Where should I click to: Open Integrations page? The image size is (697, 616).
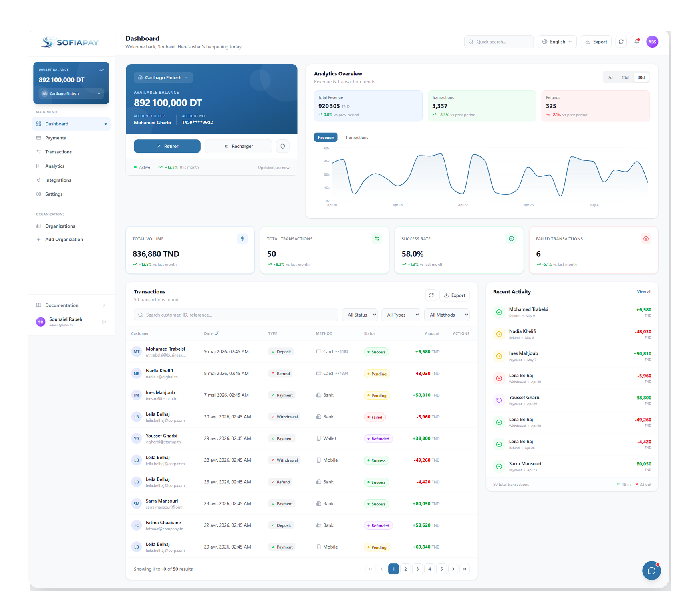click(71, 180)
